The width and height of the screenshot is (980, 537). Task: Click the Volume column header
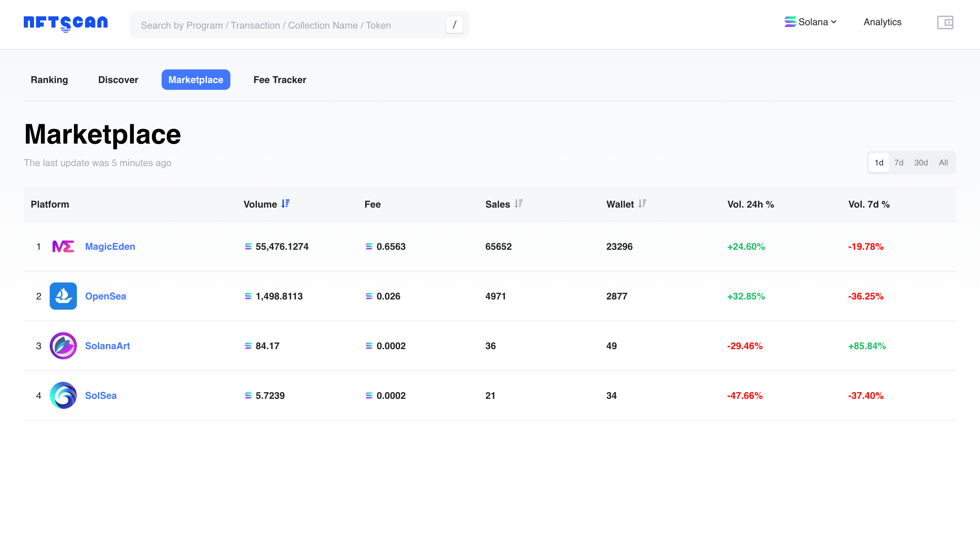tap(260, 205)
